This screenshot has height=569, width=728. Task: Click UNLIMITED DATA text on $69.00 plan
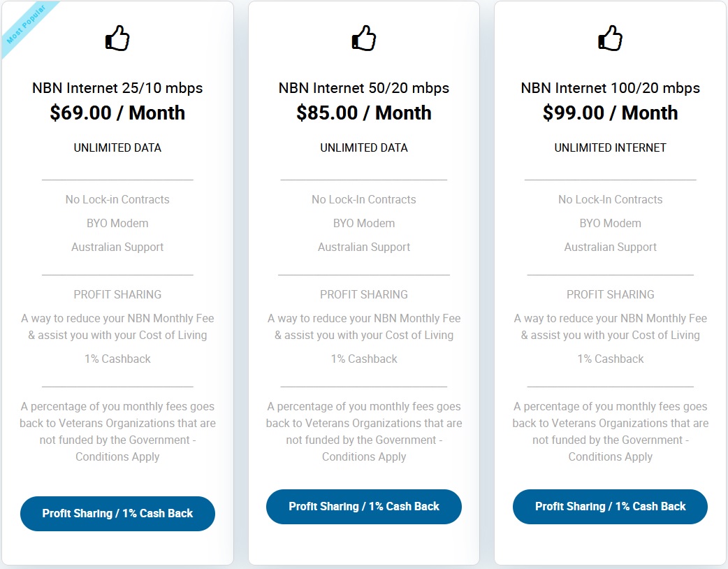pos(117,148)
